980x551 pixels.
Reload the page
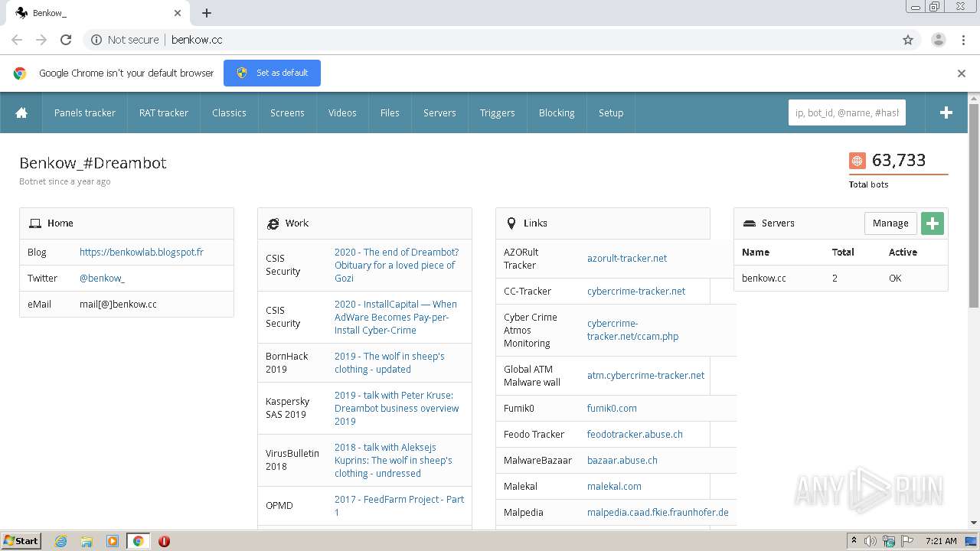[66, 40]
